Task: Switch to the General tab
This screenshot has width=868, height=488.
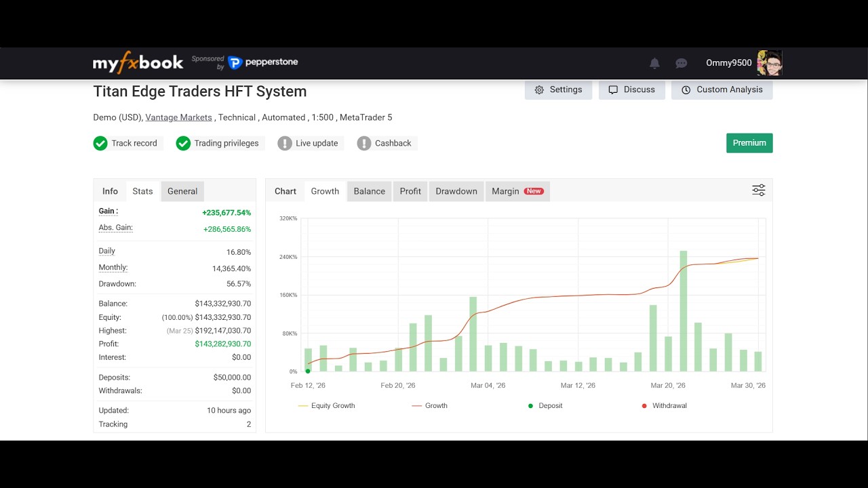Action: pyautogui.click(x=182, y=191)
